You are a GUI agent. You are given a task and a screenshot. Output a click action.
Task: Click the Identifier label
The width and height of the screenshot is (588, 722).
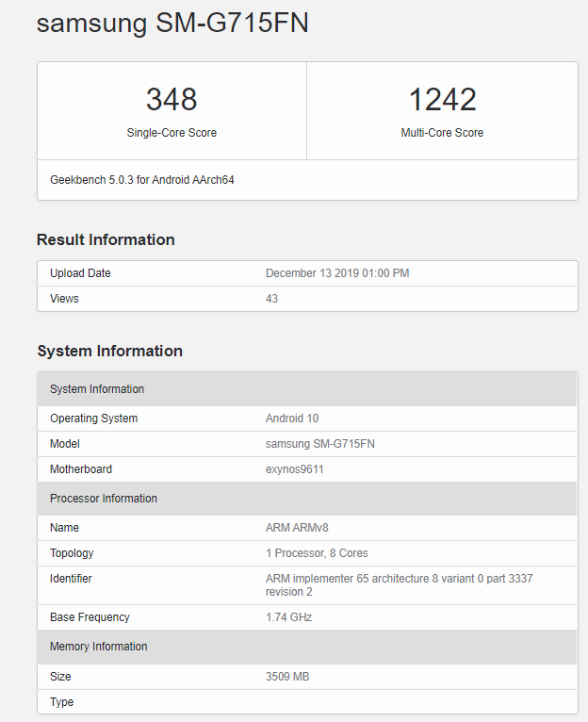pyautogui.click(x=71, y=579)
